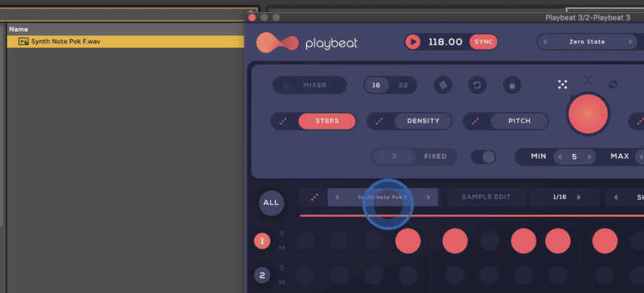Select 32 steps option

403,86
